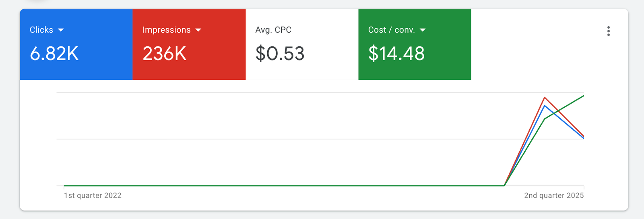Click the 6.82K clicks value
The image size is (644, 219).
54,54
